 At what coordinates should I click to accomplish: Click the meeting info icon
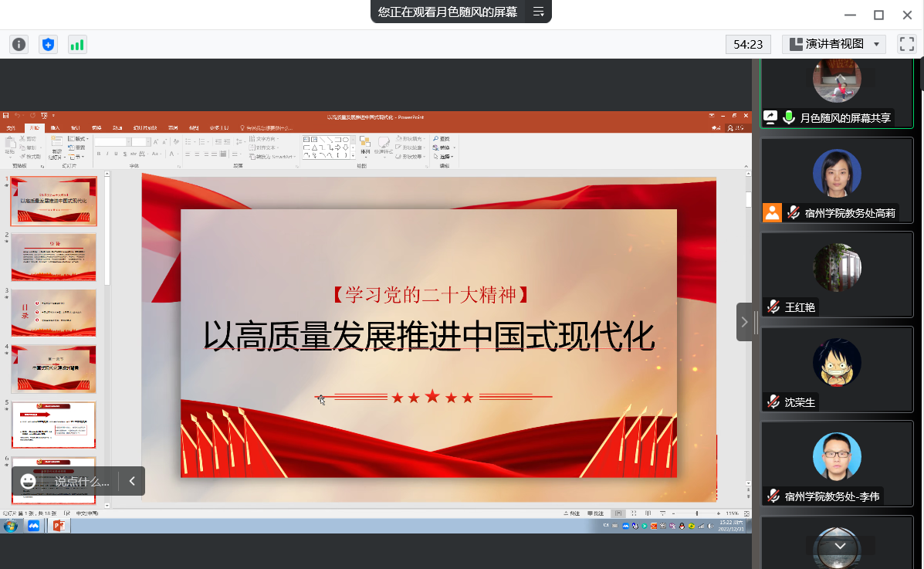tap(19, 45)
